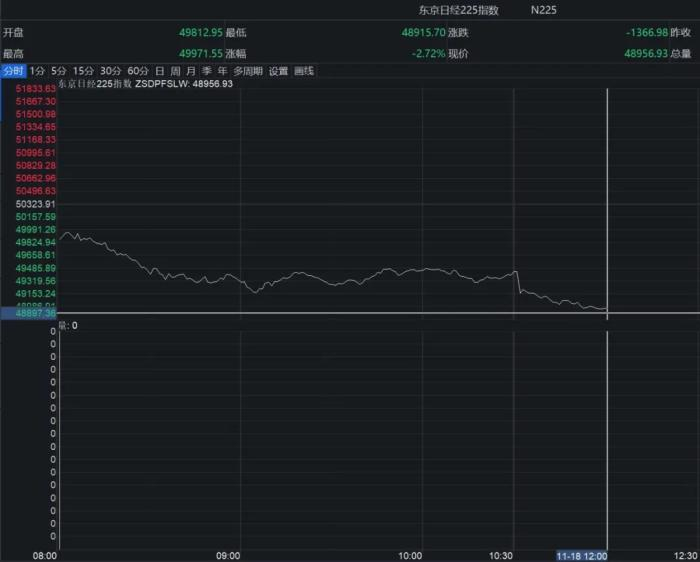This screenshot has width=700, height=562.
Task: Click the opening price 49812.95
Action: point(201,32)
